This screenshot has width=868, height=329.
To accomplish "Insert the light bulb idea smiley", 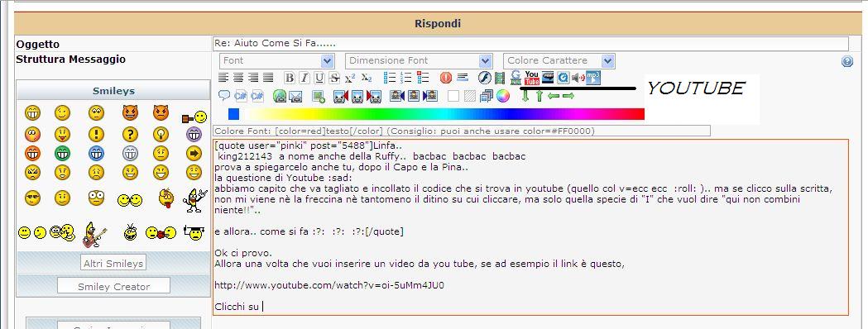I will [x=161, y=134].
